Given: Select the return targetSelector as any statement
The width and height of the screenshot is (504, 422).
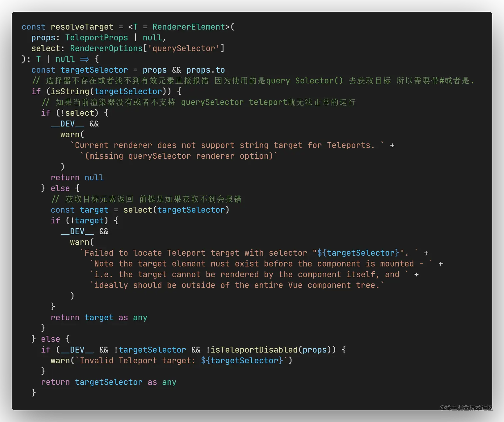Looking at the screenshot, I should pos(108,382).
